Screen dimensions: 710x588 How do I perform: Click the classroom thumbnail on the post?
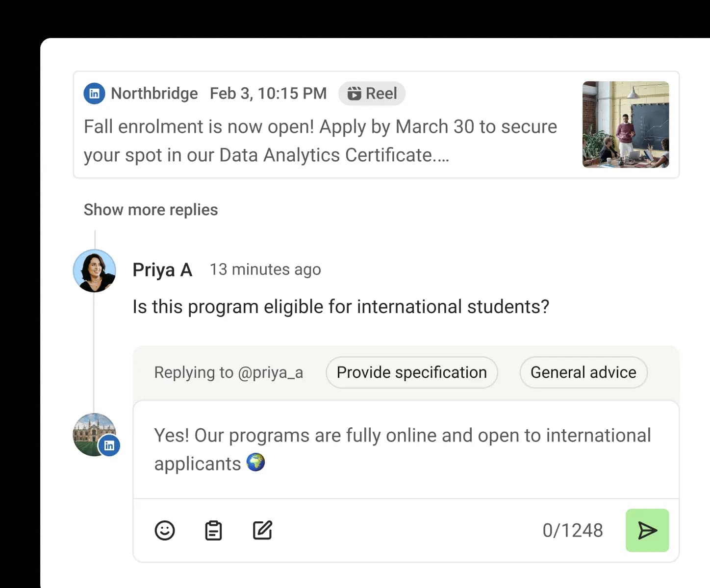(x=626, y=125)
